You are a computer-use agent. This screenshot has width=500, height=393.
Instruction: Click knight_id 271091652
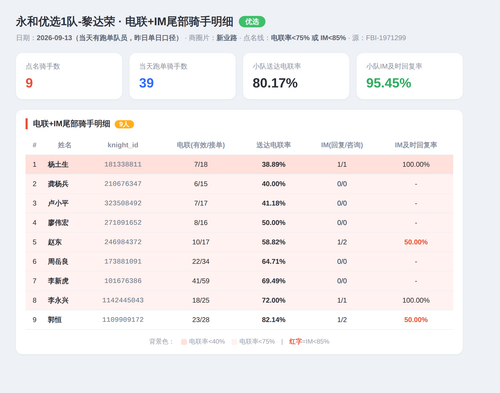[x=123, y=222]
